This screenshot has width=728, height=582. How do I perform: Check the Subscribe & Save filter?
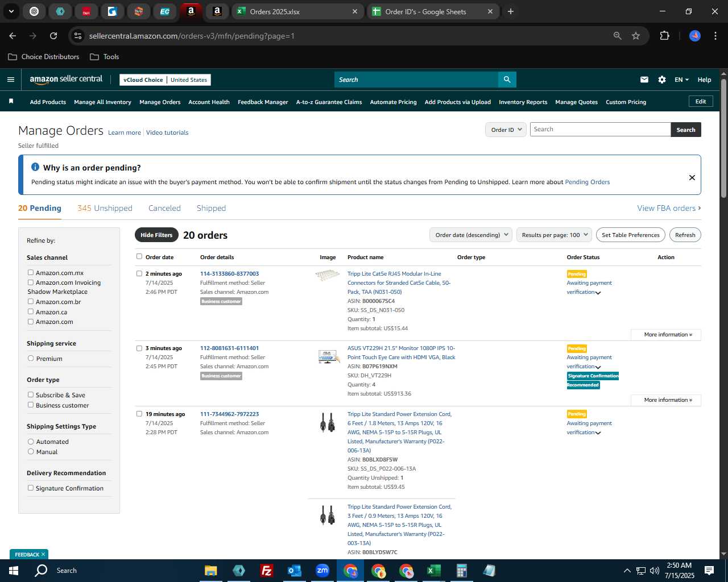tap(31, 394)
